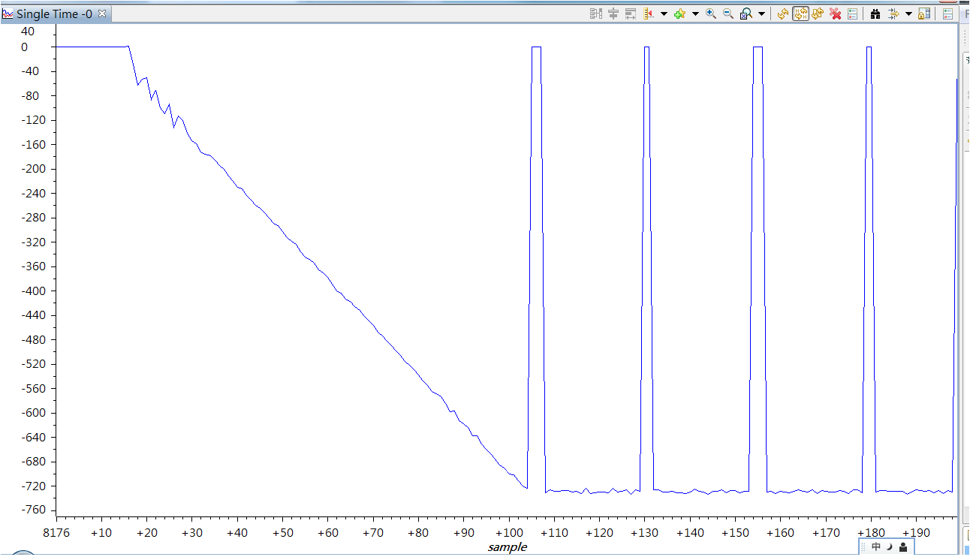Toggle the highlighted refresh button marked H
The height and width of the screenshot is (560, 970).
(x=800, y=14)
